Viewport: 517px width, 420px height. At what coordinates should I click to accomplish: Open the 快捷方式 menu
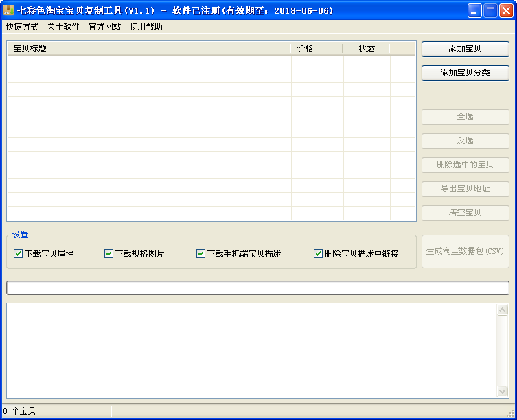coord(22,27)
